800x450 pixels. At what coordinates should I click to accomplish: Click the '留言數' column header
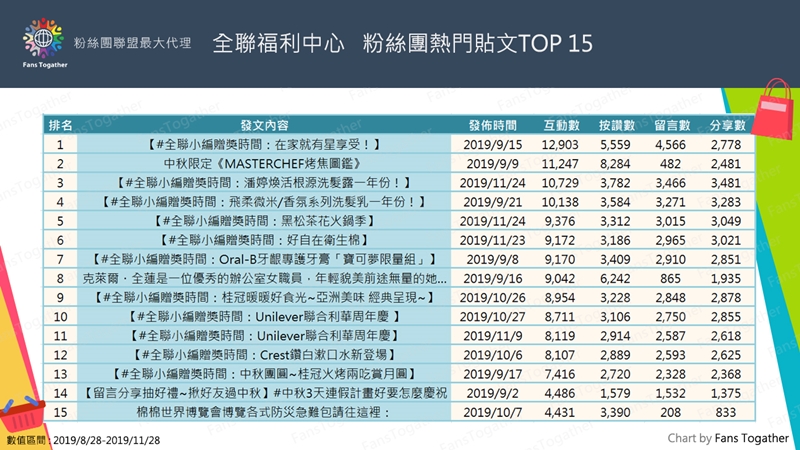pyautogui.click(x=671, y=125)
